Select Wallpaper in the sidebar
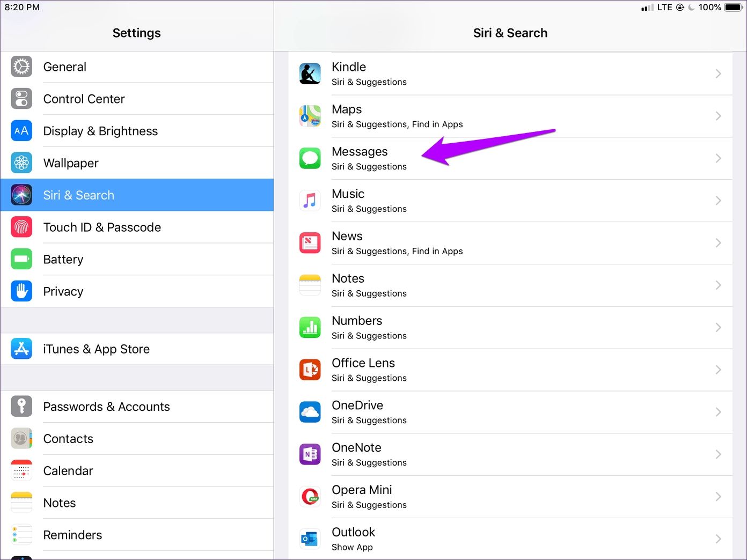The width and height of the screenshot is (747, 560). 137,163
